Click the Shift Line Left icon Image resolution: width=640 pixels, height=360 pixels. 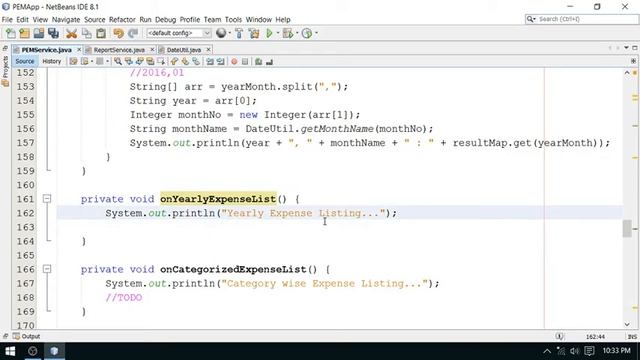point(210,62)
